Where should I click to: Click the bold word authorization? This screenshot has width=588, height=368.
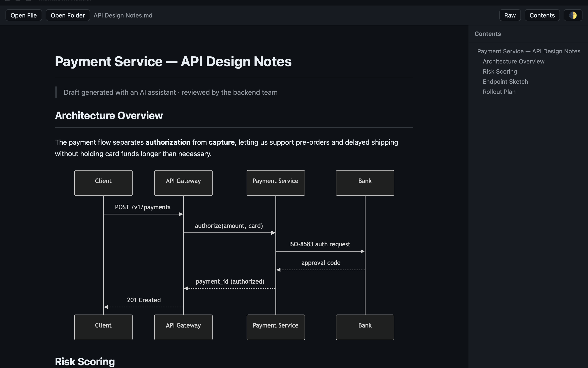[x=168, y=142]
